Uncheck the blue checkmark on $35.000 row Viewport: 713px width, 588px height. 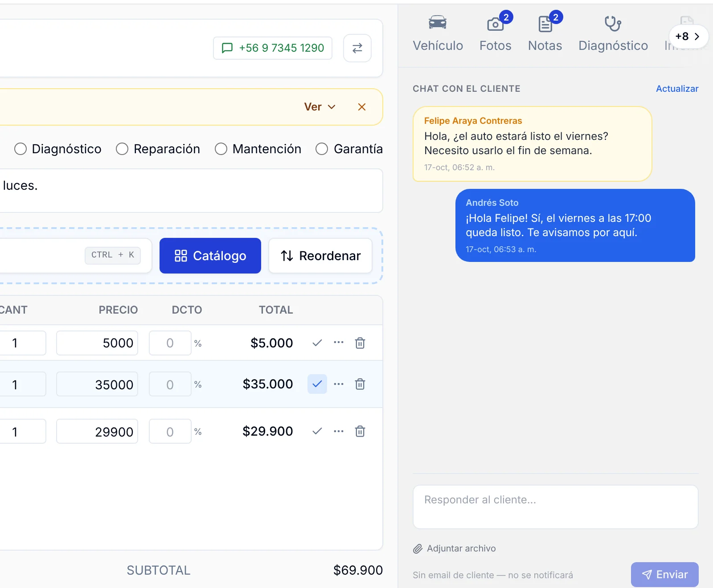(x=317, y=384)
